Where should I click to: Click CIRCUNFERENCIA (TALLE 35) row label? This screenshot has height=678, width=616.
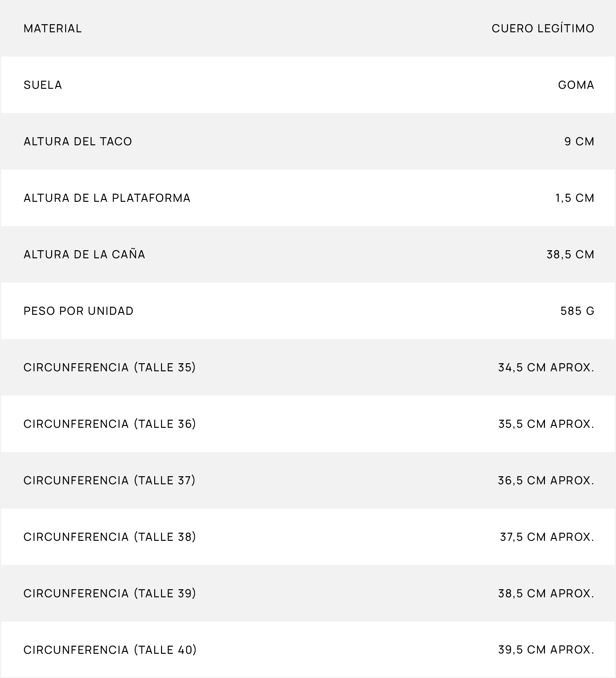point(110,368)
